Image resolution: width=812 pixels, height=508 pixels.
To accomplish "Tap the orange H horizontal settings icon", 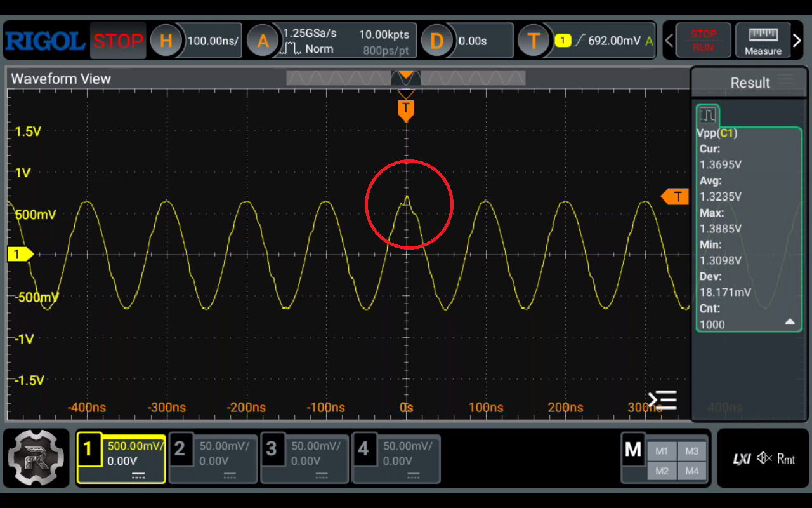I will 166,41.
